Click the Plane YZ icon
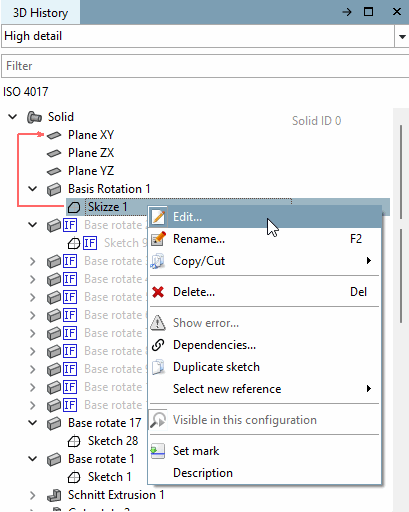The width and height of the screenshot is (409, 512). point(54,171)
